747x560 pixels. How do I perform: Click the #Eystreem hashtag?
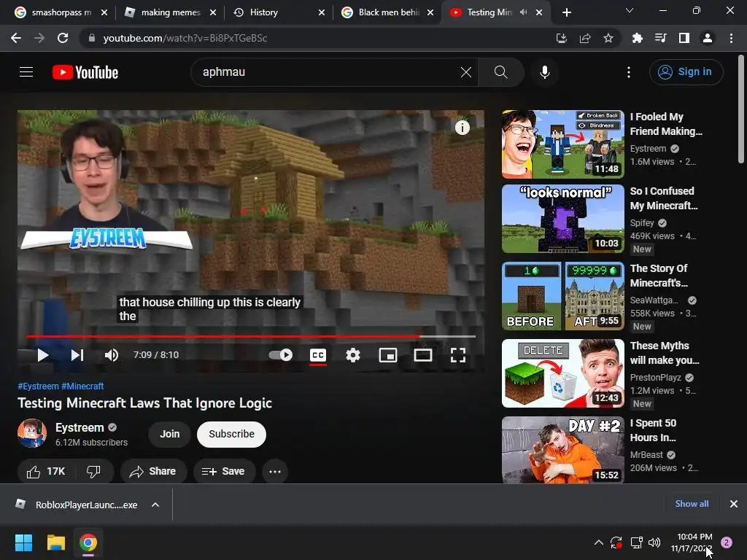(x=38, y=386)
